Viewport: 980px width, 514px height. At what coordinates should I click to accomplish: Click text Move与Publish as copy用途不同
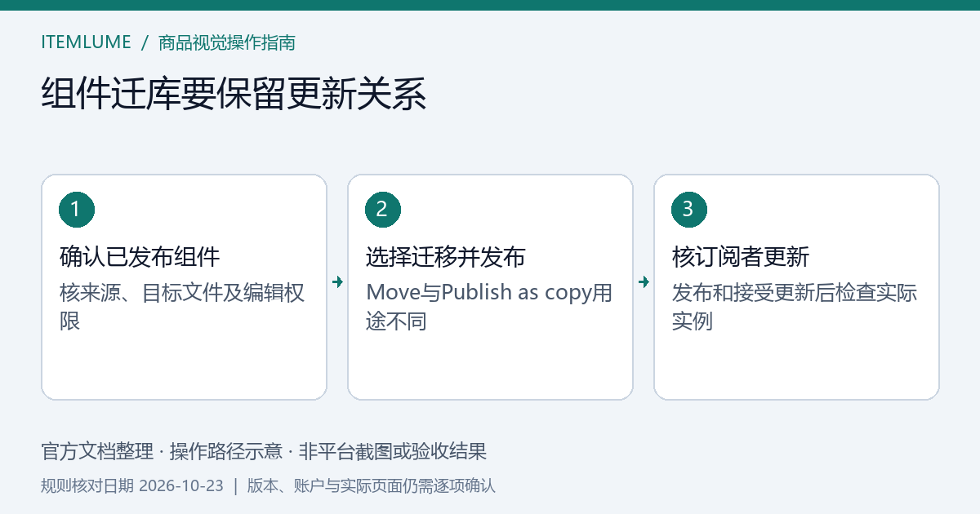[489, 307]
